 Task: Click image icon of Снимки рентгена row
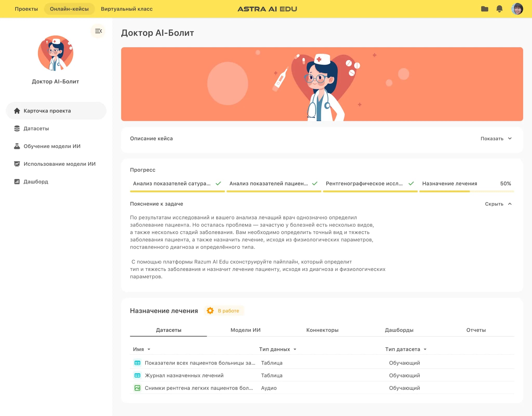point(137,388)
